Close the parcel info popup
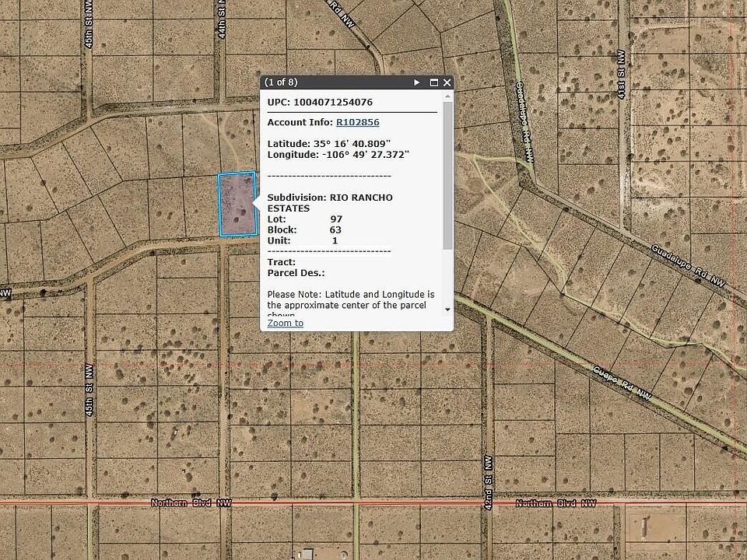The width and height of the screenshot is (747, 560). pyautogui.click(x=447, y=82)
